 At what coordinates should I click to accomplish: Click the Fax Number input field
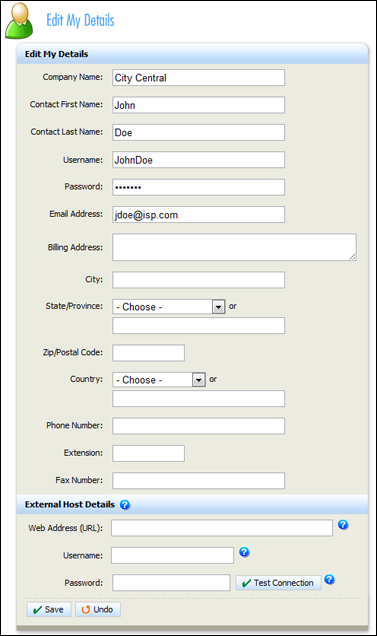coord(198,481)
